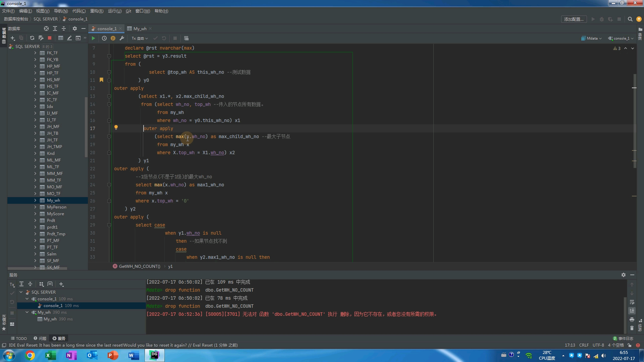Image resolution: width=644 pixels, height=362 pixels.
Task: Refresh the database tree
Action: pos(32,38)
